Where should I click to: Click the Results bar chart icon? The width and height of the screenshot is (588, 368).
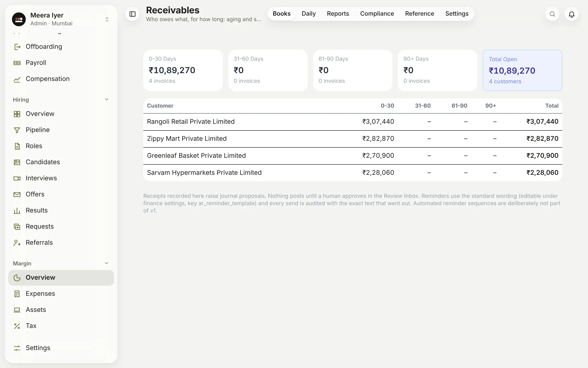pos(17,210)
